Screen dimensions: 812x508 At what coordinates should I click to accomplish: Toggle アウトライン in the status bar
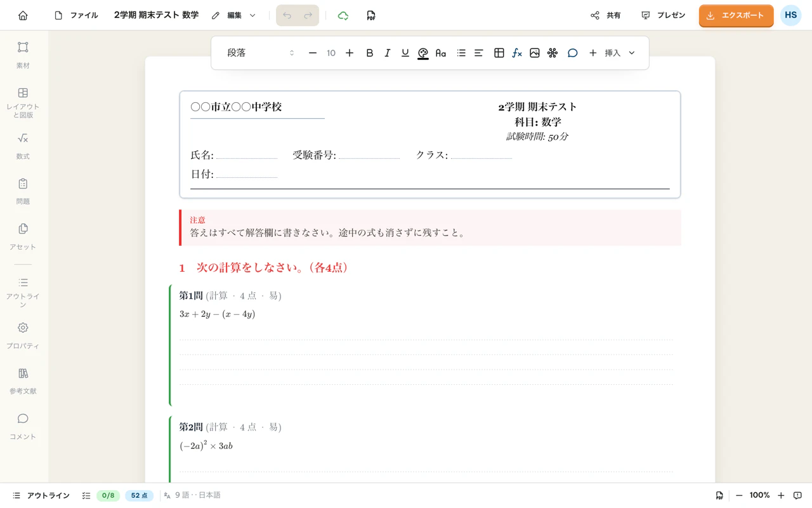point(41,495)
